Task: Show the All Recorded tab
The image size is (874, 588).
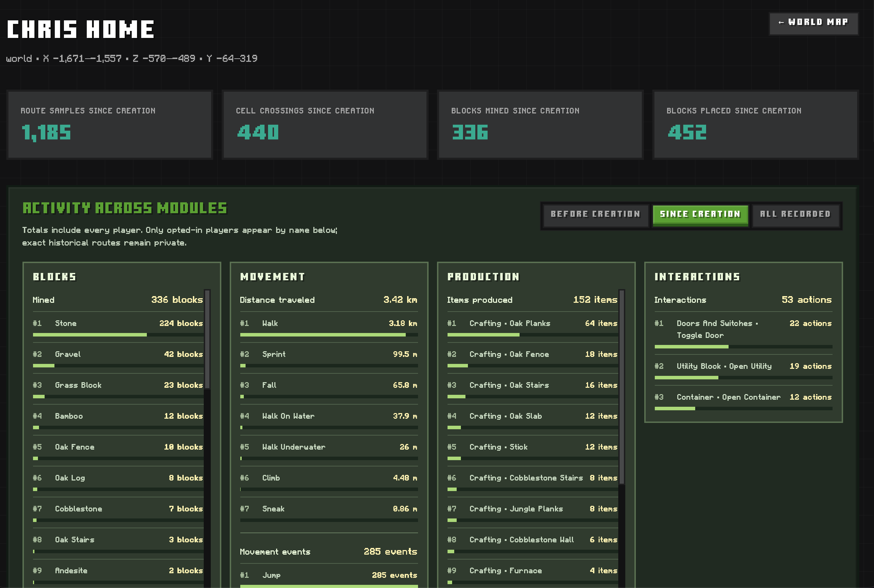Action: (795, 215)
